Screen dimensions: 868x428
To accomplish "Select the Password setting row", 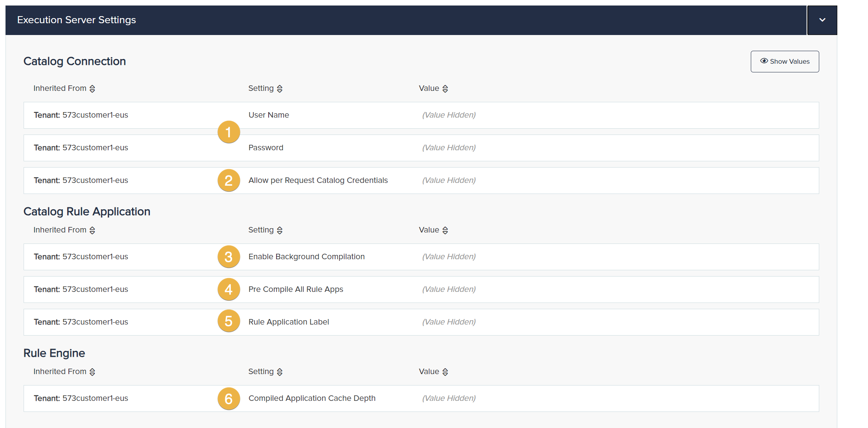I will (x=266, y=148).
